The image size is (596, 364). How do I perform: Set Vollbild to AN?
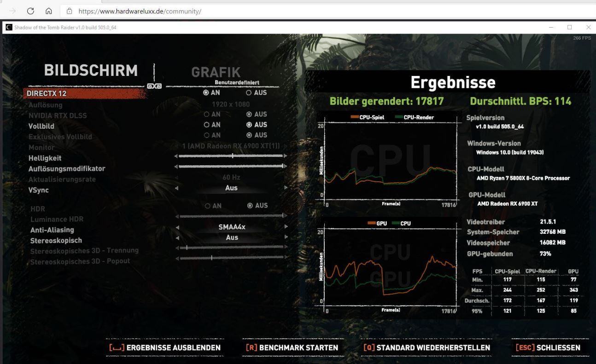[212, 125]
